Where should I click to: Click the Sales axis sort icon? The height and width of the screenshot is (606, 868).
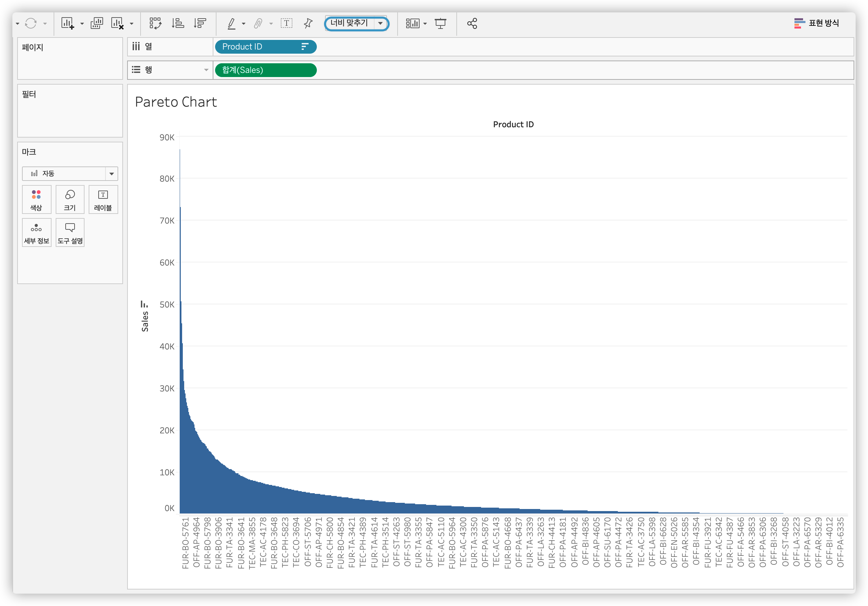point(144,304)
